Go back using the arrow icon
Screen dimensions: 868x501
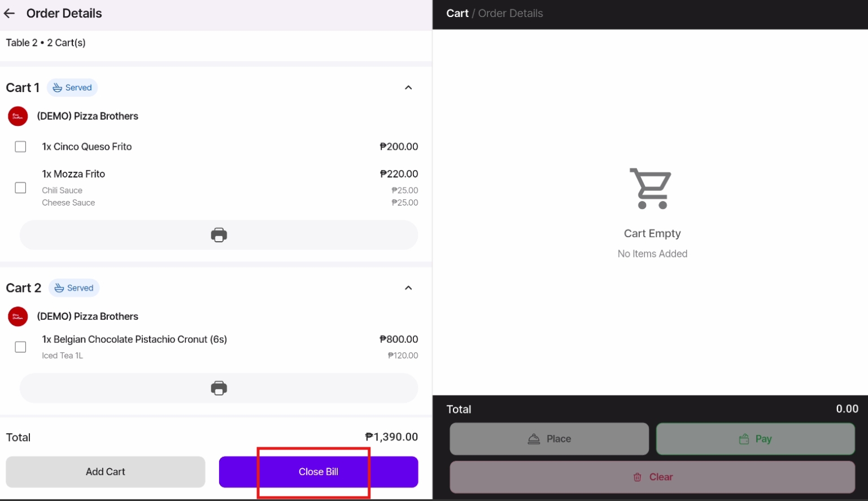point(10,14)
